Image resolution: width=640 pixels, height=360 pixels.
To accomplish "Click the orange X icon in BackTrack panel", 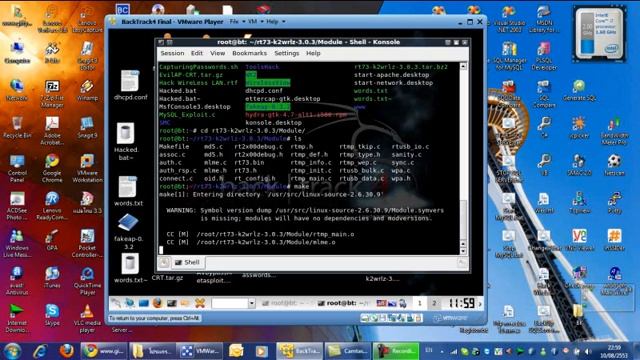I will coord(200,303).
